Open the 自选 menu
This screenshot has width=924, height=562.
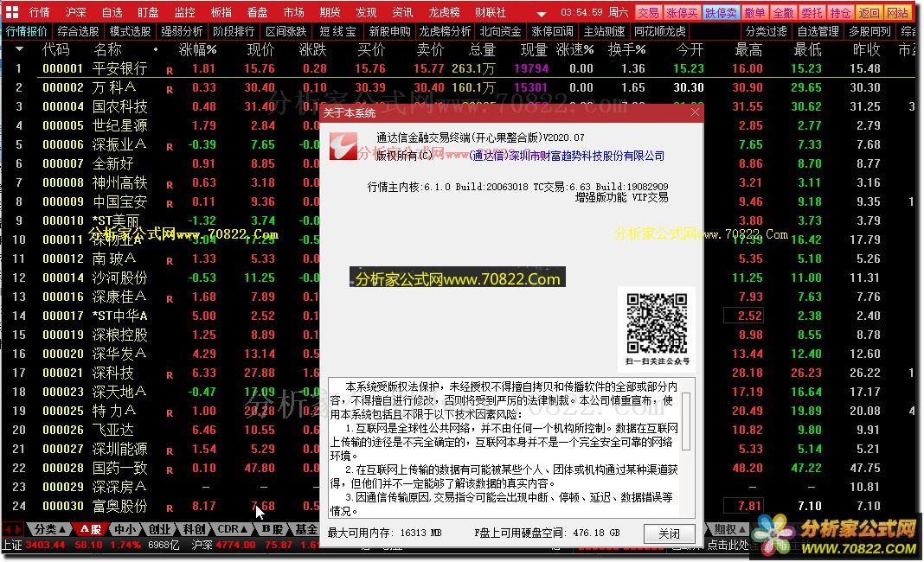pyautogui.click(x=112, y=12)
